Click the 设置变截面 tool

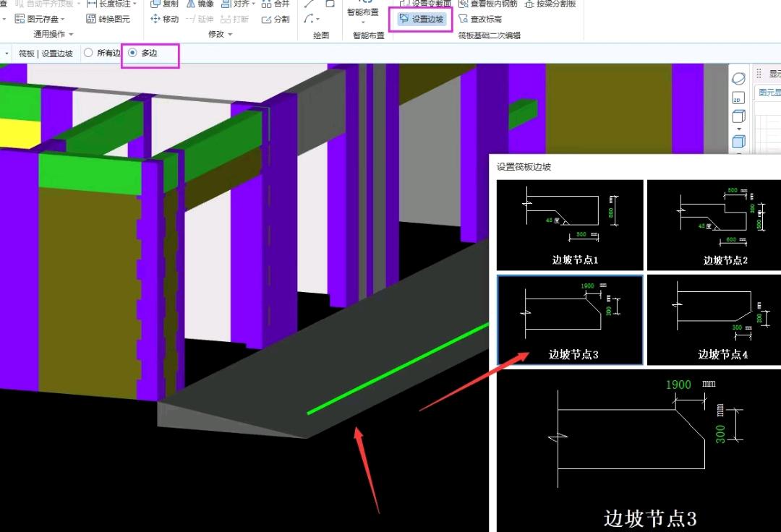click(426, 4)
